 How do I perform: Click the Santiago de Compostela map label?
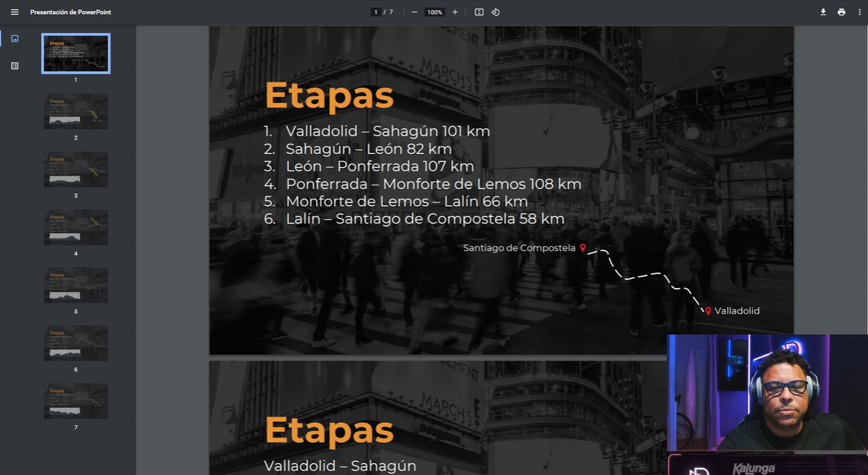[x=519, y=248]
